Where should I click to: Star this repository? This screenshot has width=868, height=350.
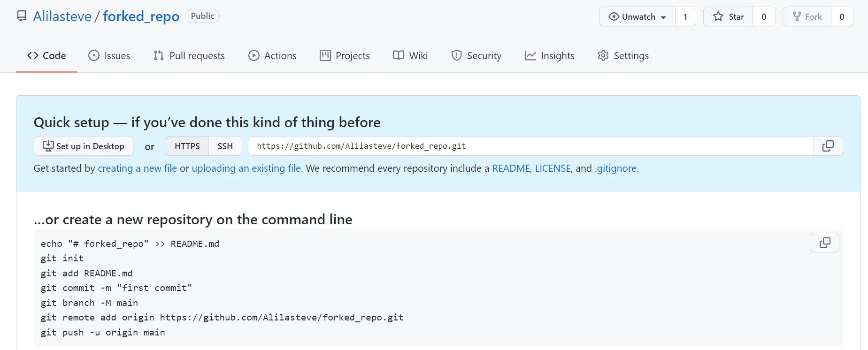[728, 17]
